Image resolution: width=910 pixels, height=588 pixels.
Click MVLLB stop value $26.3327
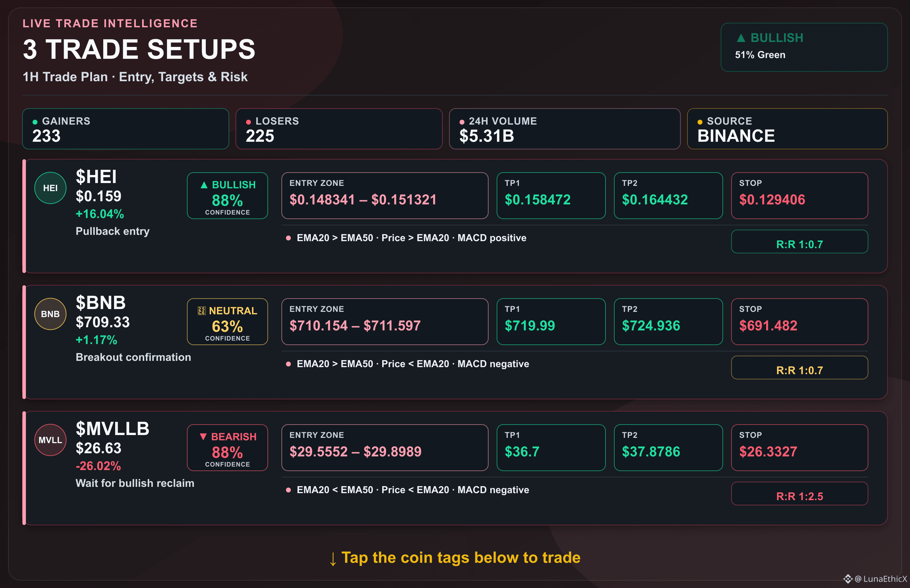click(x=768, y=452)
